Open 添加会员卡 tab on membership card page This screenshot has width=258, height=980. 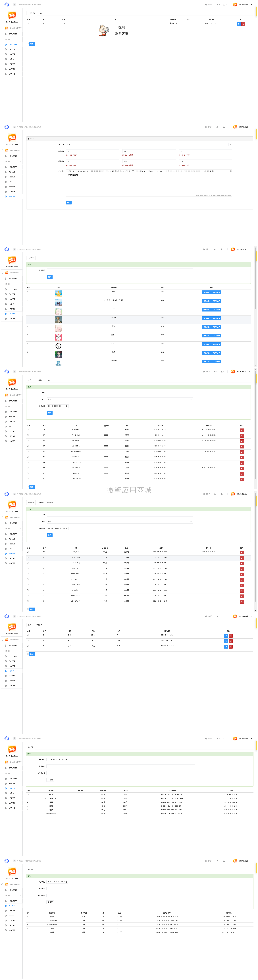pos(40,625)
